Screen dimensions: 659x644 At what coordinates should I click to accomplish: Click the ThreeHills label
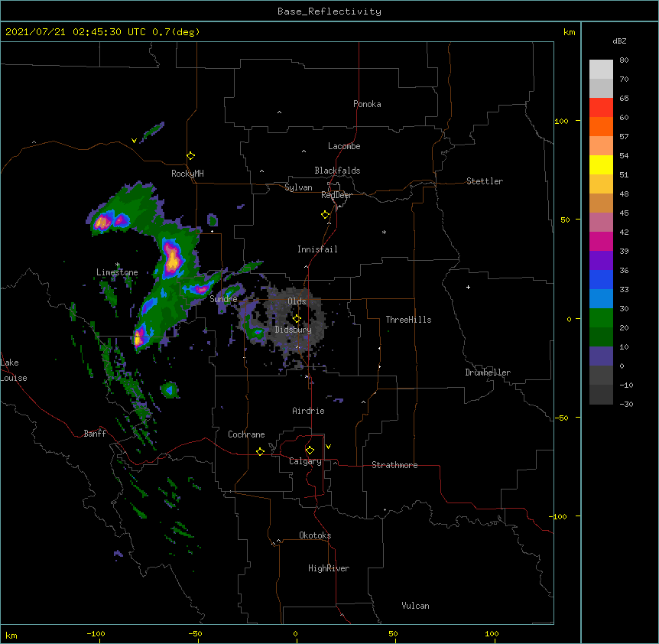point(408,320)
